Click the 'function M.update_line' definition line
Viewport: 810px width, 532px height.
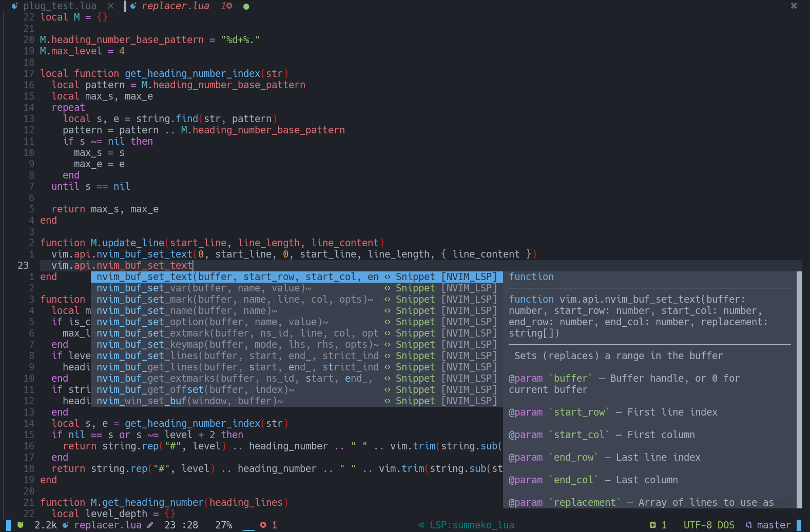(x=212, y=243)
